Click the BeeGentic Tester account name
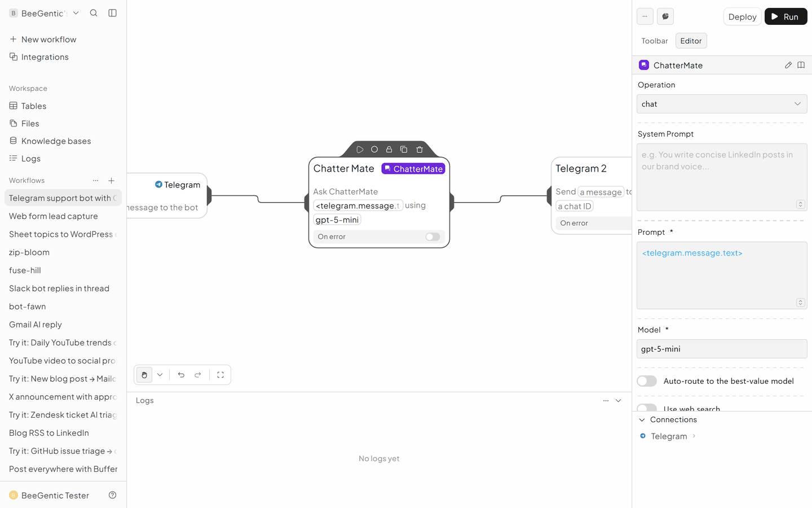 [55, 495]
